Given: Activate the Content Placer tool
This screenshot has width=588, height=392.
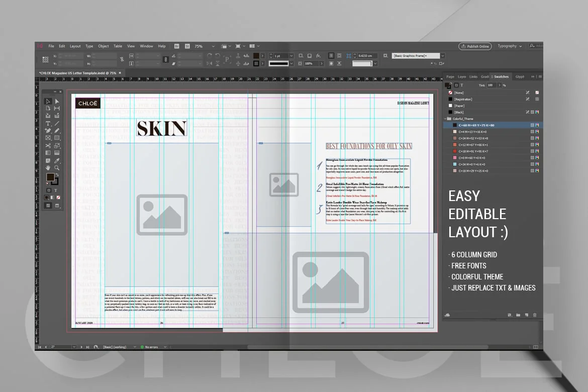Looking at the screenshot, I should click(57, 116).
